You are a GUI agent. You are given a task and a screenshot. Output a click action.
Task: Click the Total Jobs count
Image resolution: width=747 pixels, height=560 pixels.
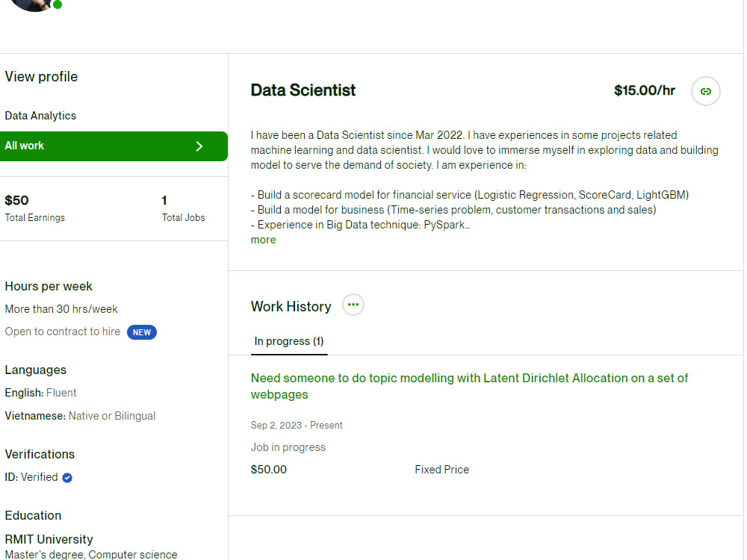183,208
